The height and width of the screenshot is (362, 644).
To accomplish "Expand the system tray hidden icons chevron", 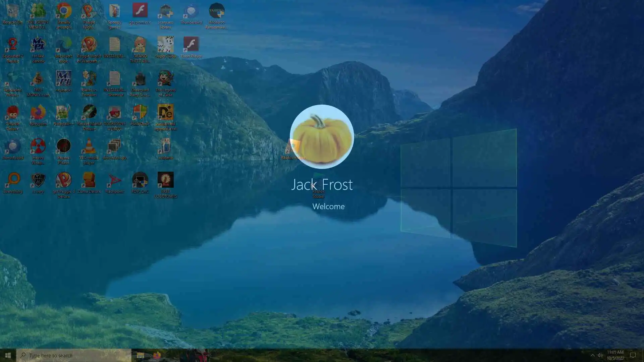I will click(592, 355).
